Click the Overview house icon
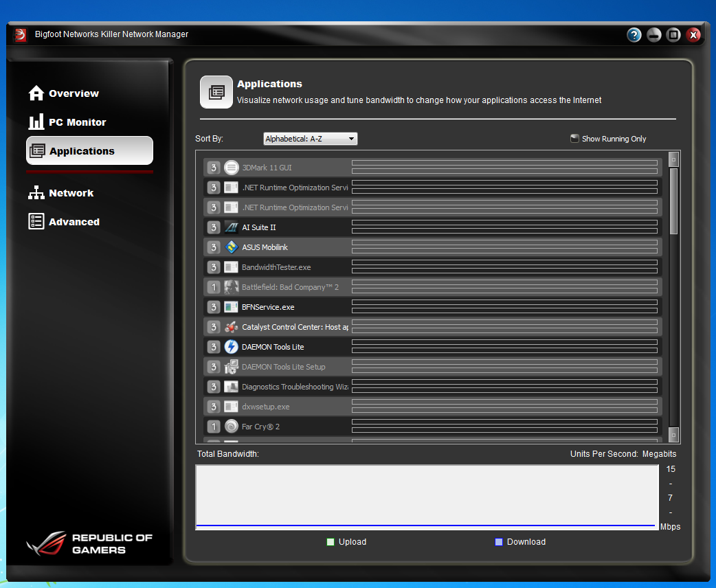Viewport: 716px width, 588px height. (x=36, y=93)
